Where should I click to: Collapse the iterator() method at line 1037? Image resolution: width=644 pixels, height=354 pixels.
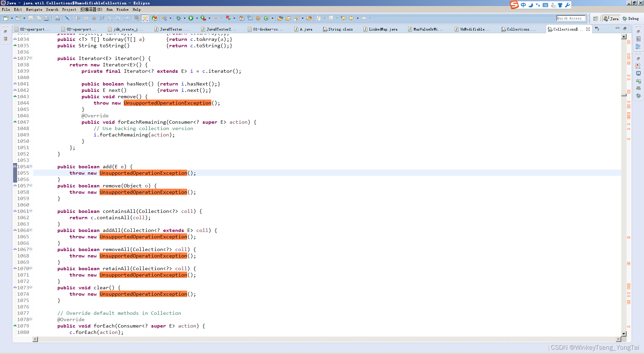pos(31,58)
